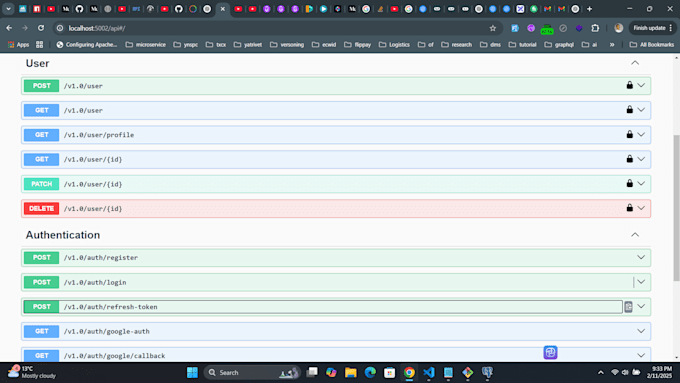Open the tab search dropdown
Screen dimensions: 680x383
(8, 9)
